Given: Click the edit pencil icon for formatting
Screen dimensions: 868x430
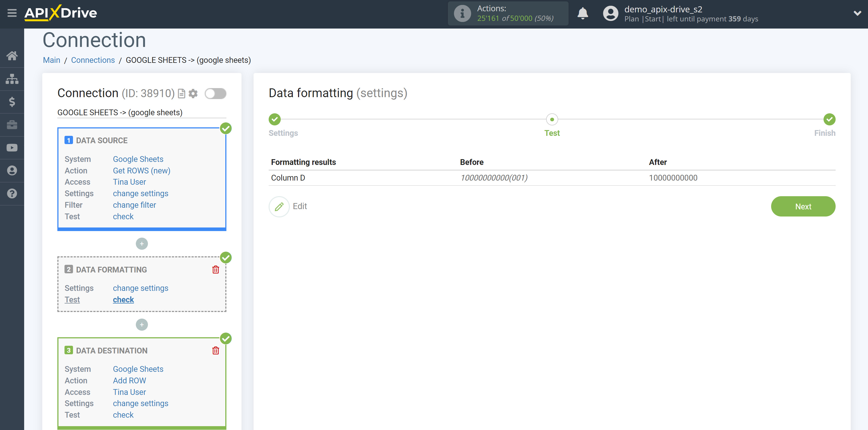Looking at the screenshot, I should [279, 206].
